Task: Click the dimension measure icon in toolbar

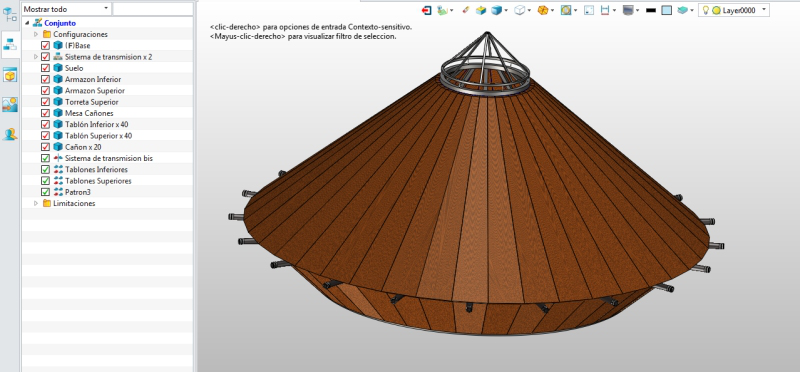Action: [x=605, y=10]
